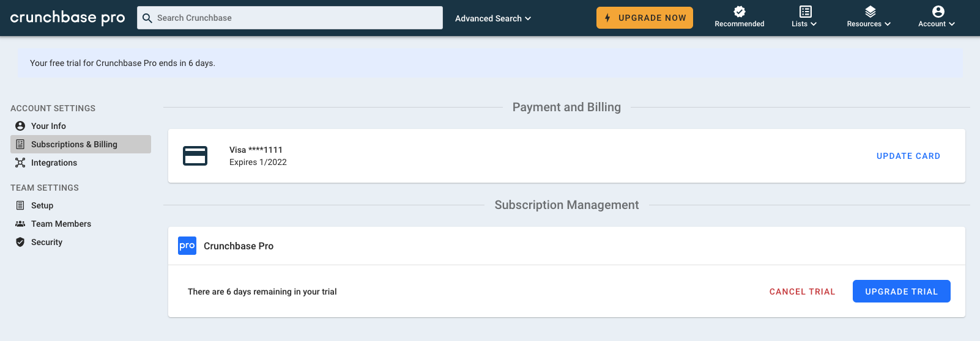
Task: Click the Recommended badge icon
Action: click(x=740, y=12)
